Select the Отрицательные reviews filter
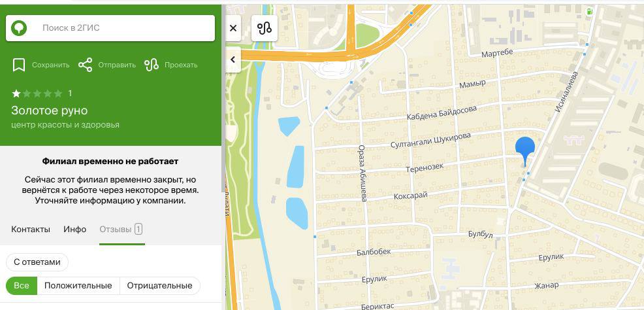The height and width of the screenshot is (310, 644). 159,286
